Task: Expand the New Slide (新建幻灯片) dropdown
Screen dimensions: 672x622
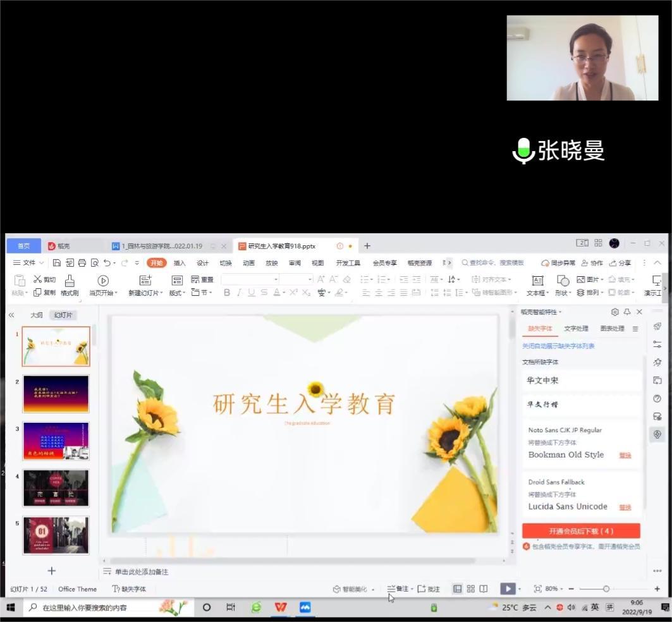Action: click(x=146, y=293)
